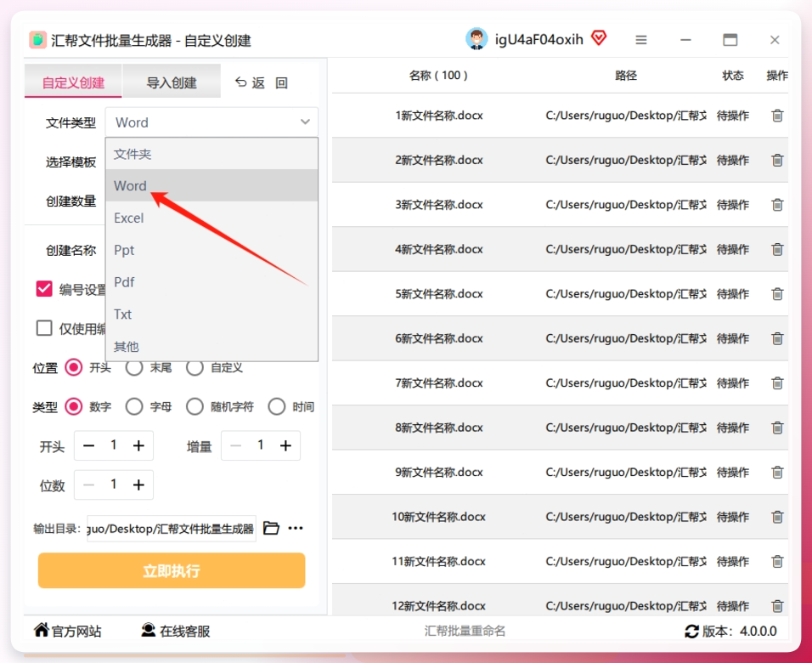Decrease 位数 digits value with minus
The image size is (812, 663).
tap(89, 484)
